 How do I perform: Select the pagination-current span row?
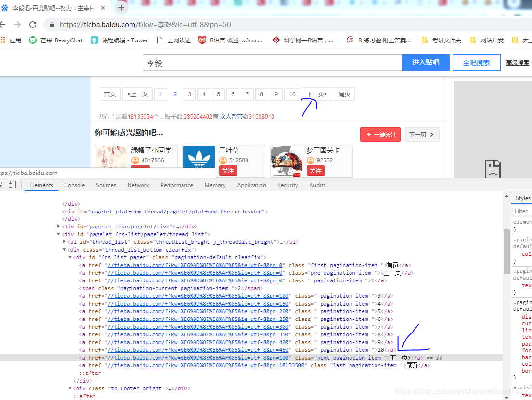pos(251,288)
